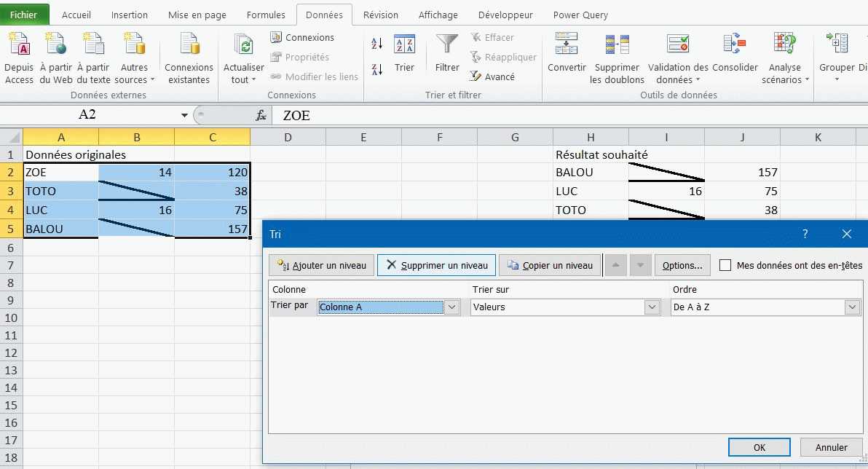
Task: Click the insert function fx icon
Action: 261,115
